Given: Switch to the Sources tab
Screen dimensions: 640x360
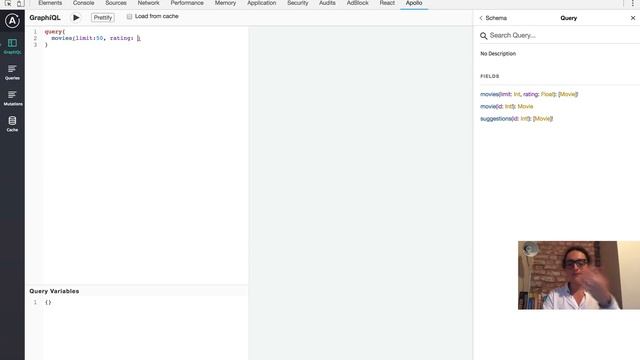Looking at the screenshot, I should pyautogui.click(x=116, y=3).
